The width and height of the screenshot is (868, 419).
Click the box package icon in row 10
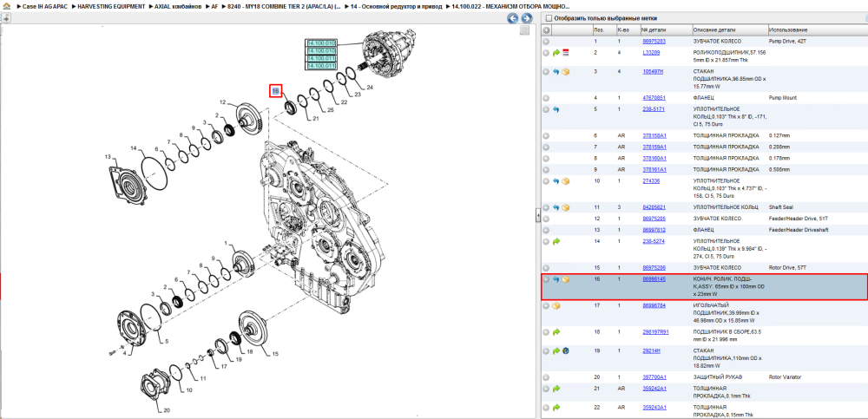pyautogui.click(x=566, y=181)
